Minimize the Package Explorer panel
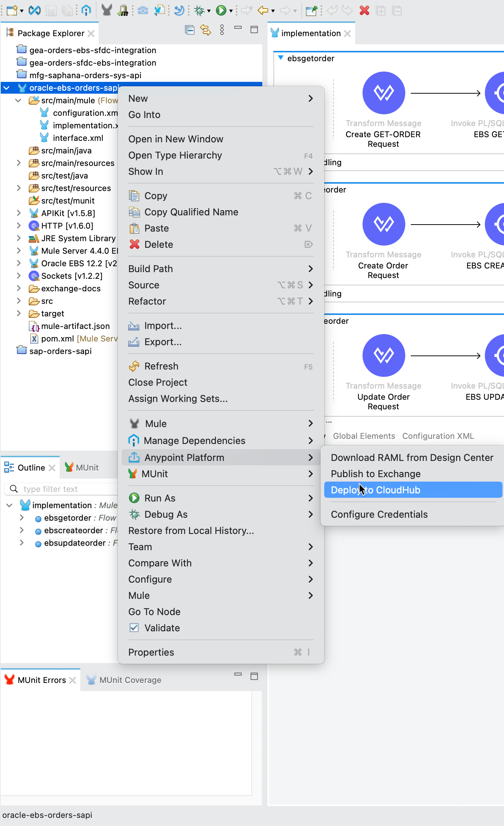This screenshot has width=504, height=826. [x=238, y=28]
